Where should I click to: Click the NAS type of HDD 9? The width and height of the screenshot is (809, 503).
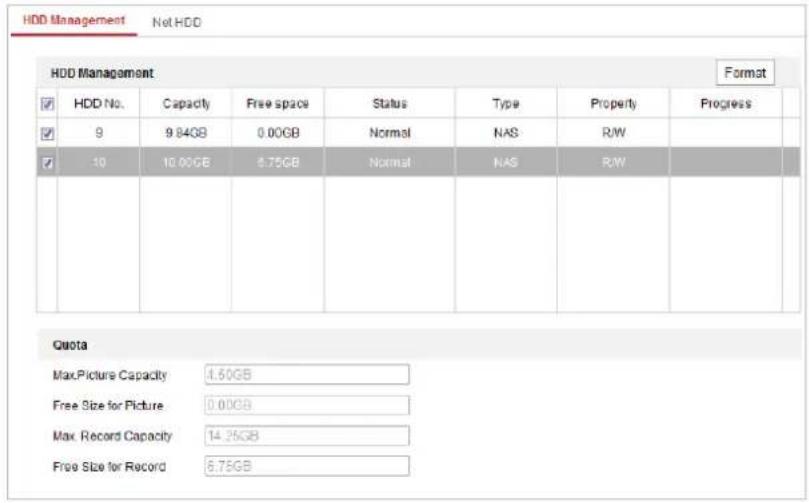click(x=506, y=133)
